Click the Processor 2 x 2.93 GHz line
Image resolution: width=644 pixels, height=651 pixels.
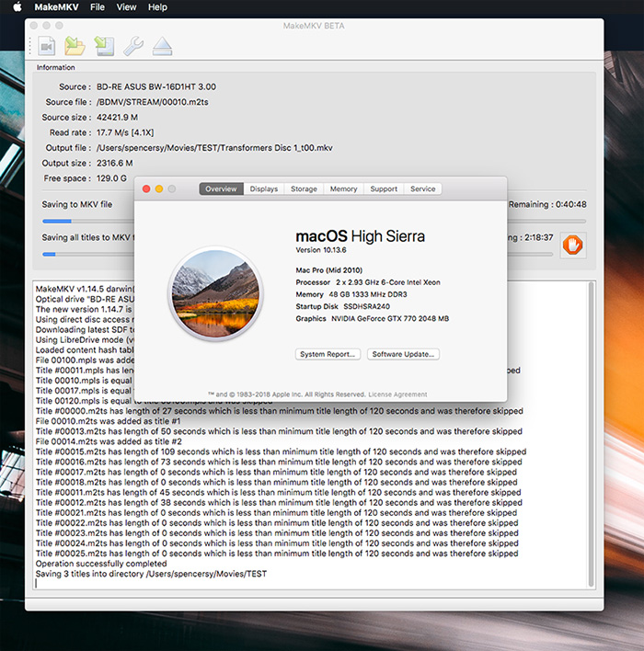[x=368, y=282]
